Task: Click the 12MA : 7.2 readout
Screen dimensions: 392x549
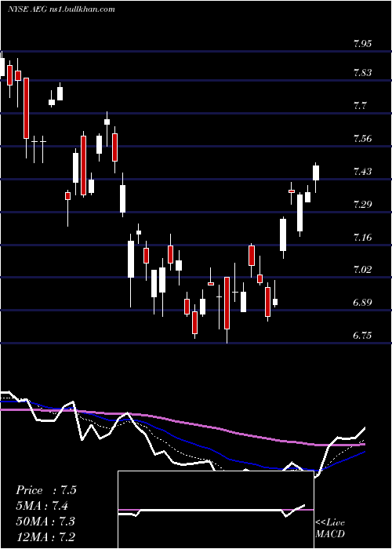Action: [45, 536]
